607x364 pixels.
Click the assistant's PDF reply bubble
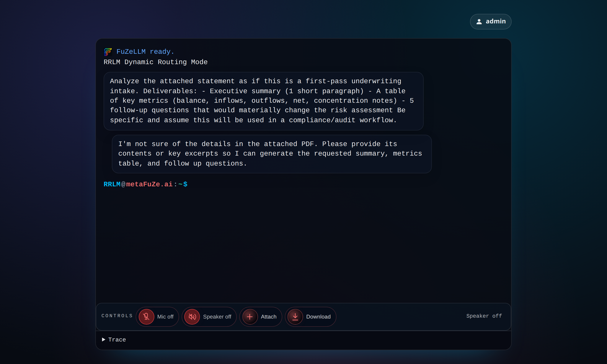271,154
